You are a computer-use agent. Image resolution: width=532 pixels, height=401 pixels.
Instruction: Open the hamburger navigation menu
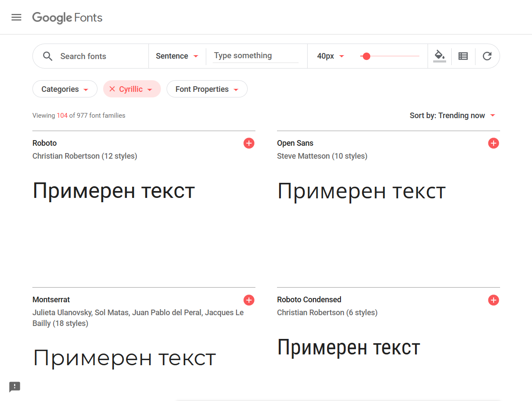16,17
